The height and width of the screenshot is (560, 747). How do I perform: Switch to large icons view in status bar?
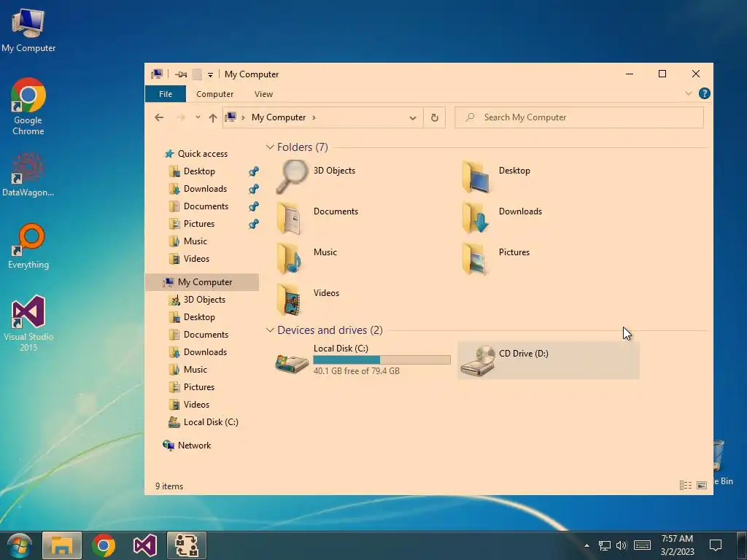coord(701,485)
